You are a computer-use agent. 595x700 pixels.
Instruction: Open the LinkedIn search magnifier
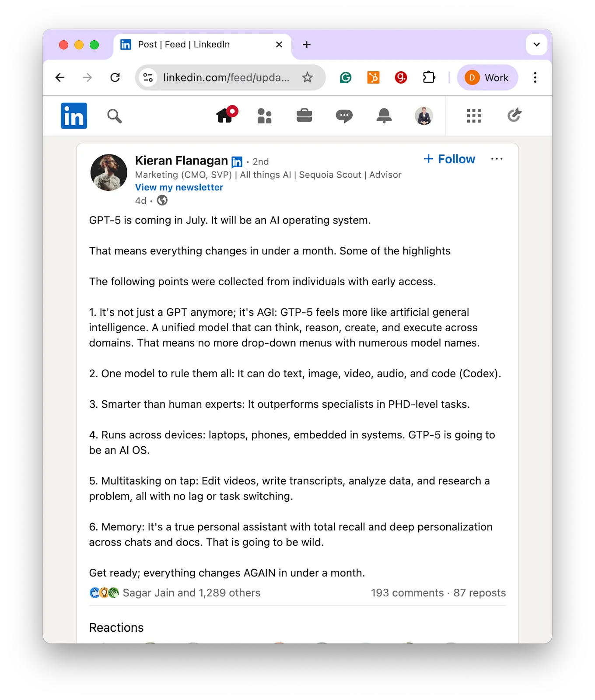coord(114,116)
